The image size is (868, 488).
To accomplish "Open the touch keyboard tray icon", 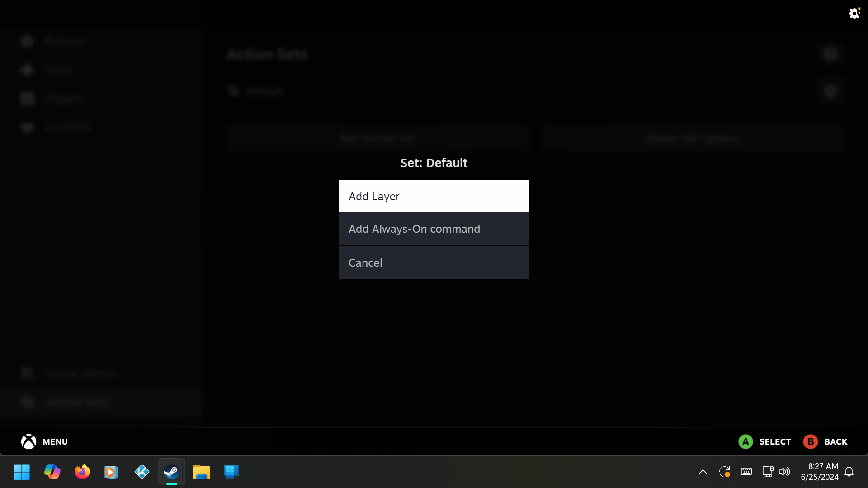I will 746,472.
